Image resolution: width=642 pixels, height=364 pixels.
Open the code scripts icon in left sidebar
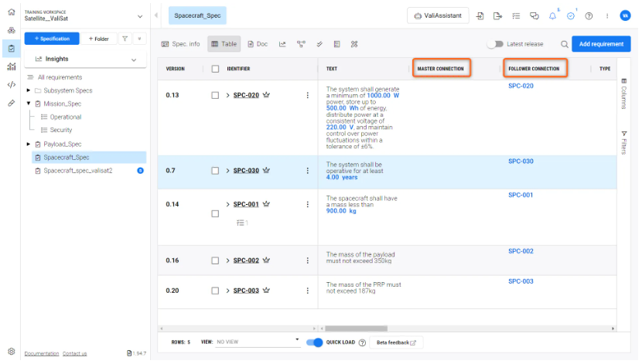pyautogui.click(x=12, y=85)
